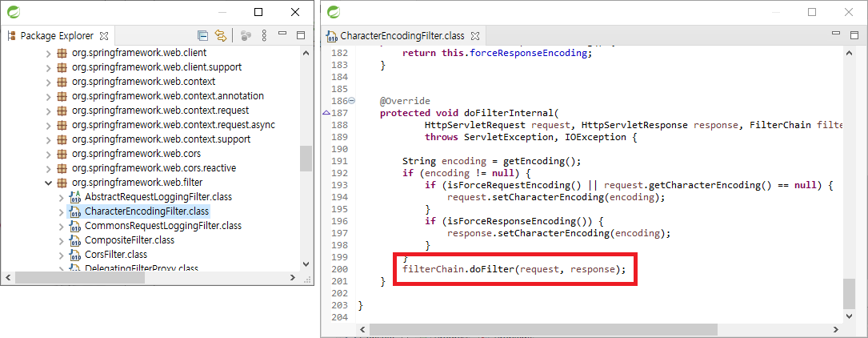Image resolution: width=868 pixels, height=338 pixels.
Task: Expand AbstractRequestLoggingFilter.class node
Action: tap(61, 197)
